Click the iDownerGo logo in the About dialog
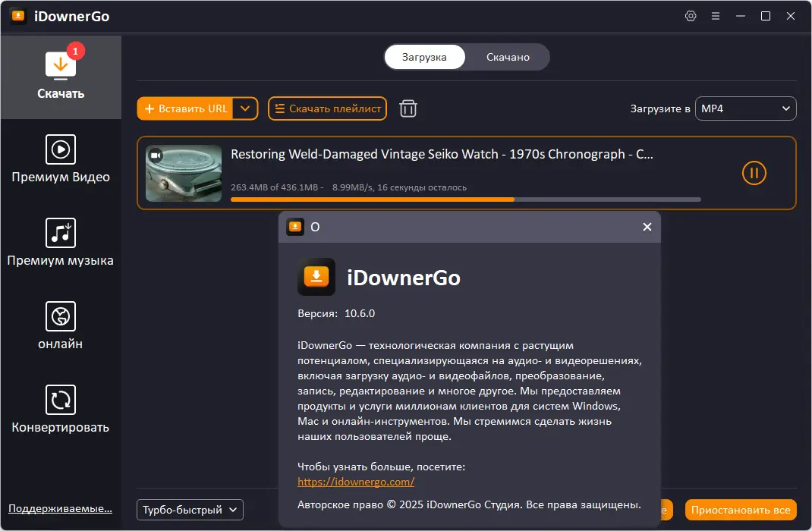 [316, 277]
